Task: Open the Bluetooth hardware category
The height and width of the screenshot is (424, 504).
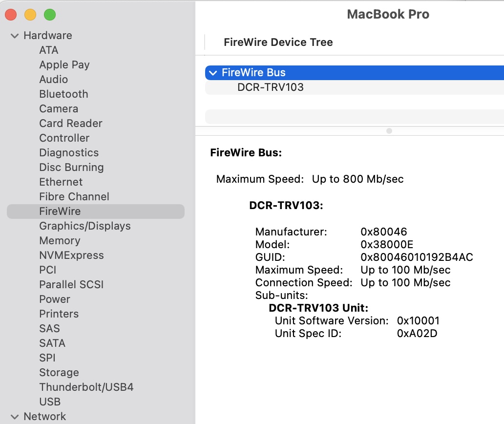Action: [x=63, y=94]
